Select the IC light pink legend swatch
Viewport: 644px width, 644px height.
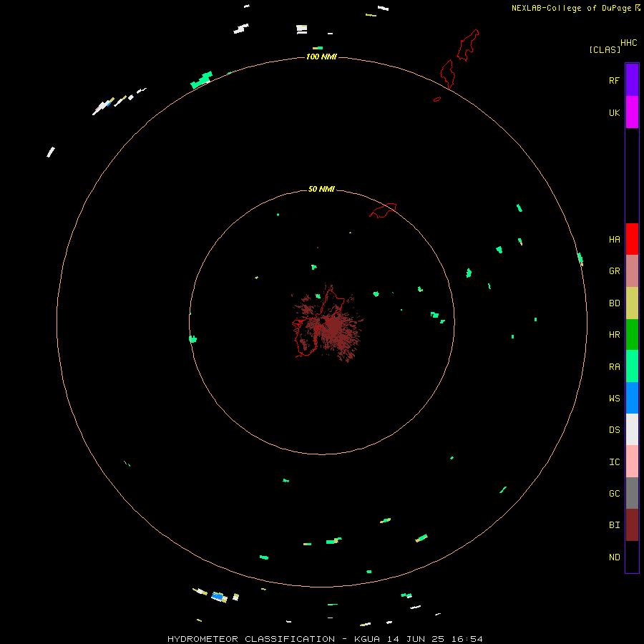tap(632, 462)
